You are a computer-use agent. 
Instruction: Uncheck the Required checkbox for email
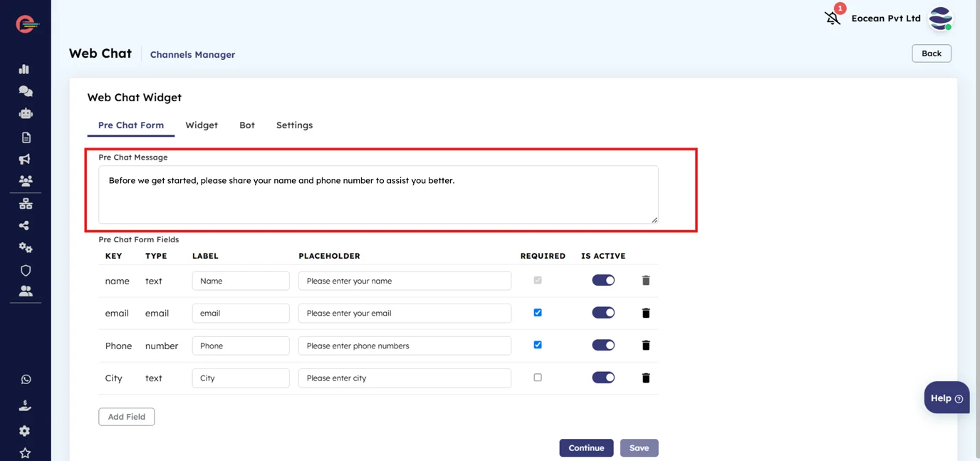click(x=538, y=313)
